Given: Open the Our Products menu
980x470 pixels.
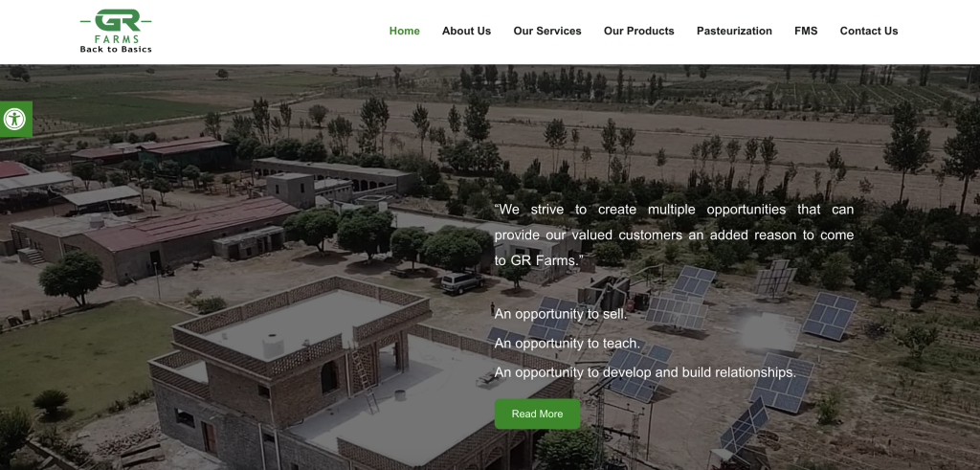Looking at the screenshot, I should (638, 31).
